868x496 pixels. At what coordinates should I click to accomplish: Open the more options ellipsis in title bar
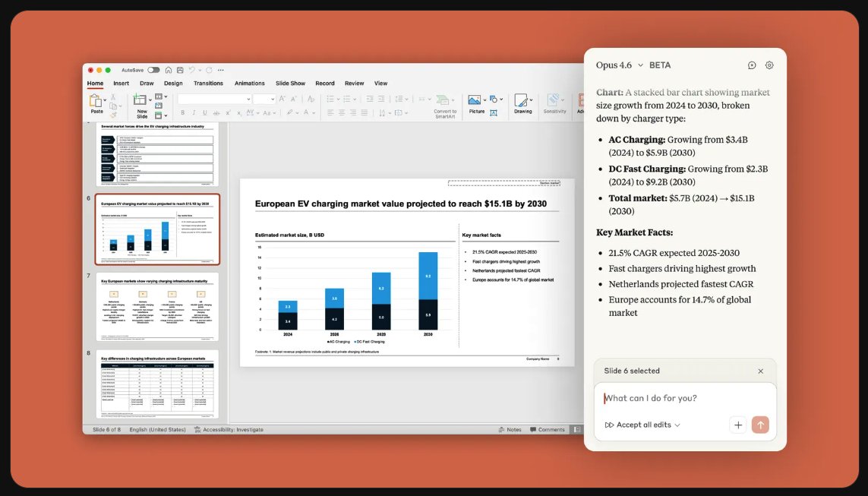tap(221, 71)
